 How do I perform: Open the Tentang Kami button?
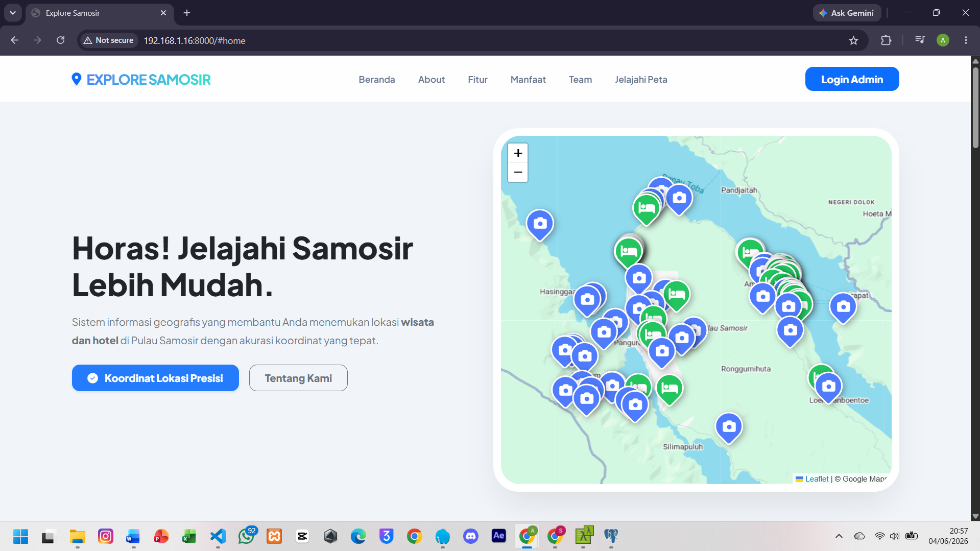click(x=298, y=378)
